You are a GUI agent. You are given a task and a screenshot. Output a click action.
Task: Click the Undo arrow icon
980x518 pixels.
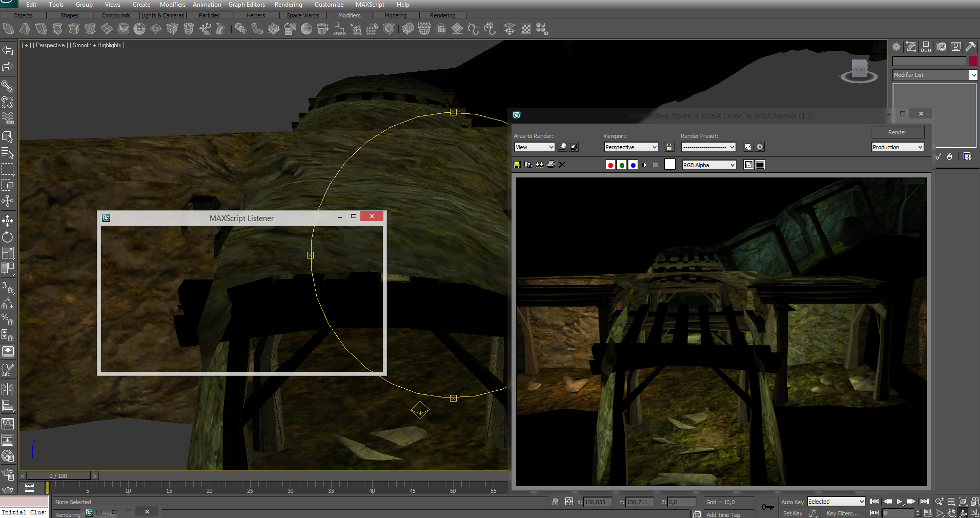8,50
